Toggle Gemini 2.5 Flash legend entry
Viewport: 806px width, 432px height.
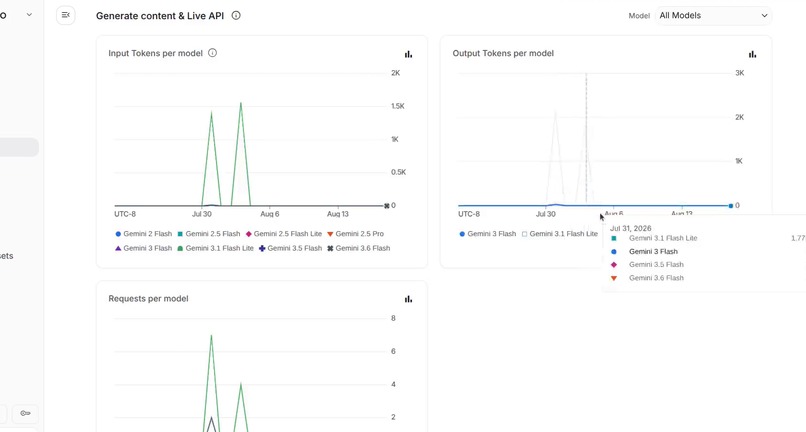(x=209, y=233)
